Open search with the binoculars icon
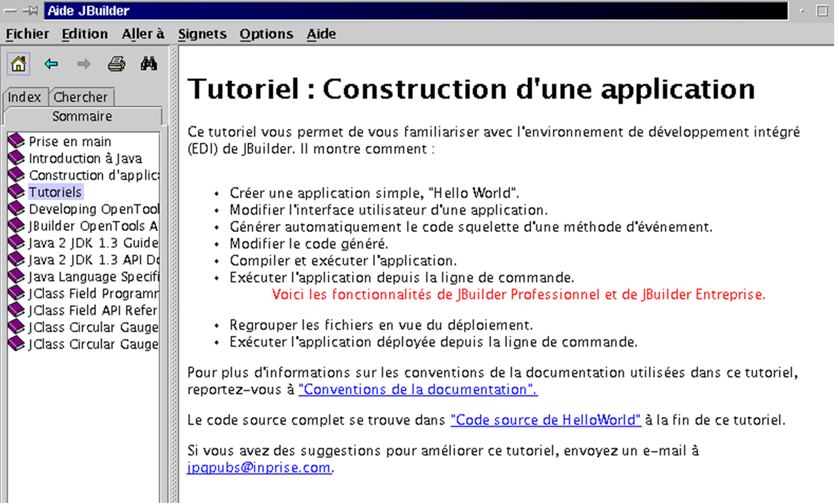 point(149,64)
